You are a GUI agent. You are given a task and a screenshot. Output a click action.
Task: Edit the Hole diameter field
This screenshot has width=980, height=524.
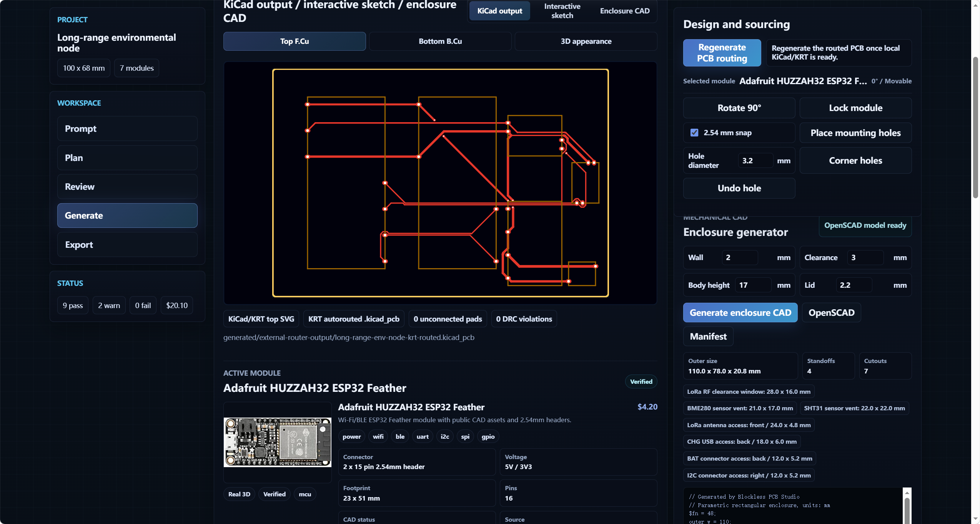[755, 161]
